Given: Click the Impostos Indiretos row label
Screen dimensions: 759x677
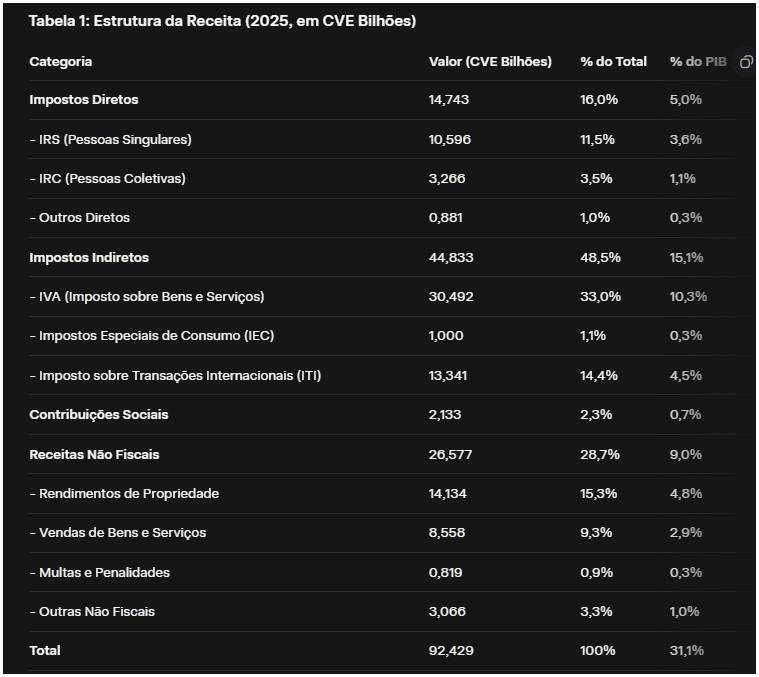Looking at the screenshot, I should pos(89,258).
